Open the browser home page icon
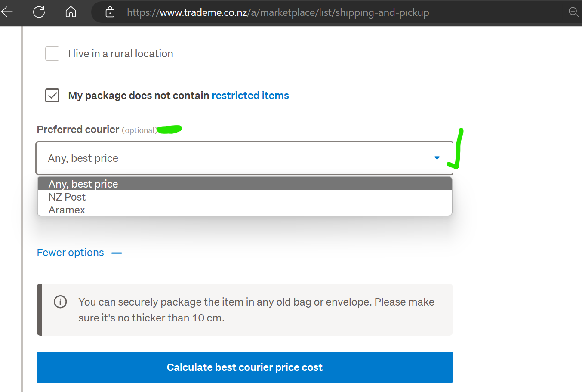The height and width of the screenshot is (392, 582). pos(71,12)
